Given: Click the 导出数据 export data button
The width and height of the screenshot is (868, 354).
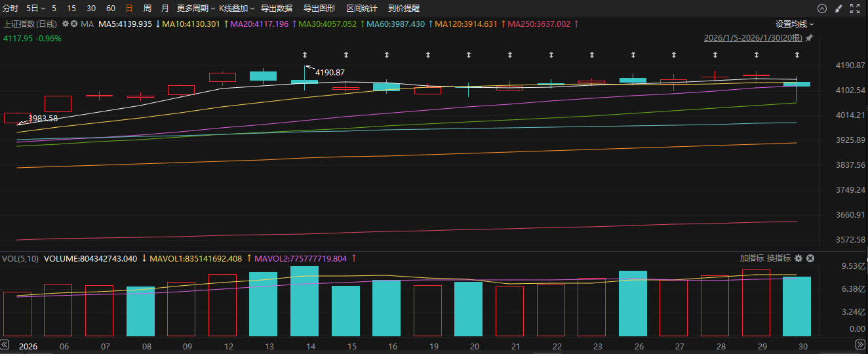Looking at the screenshot, I should pos(277,9).
